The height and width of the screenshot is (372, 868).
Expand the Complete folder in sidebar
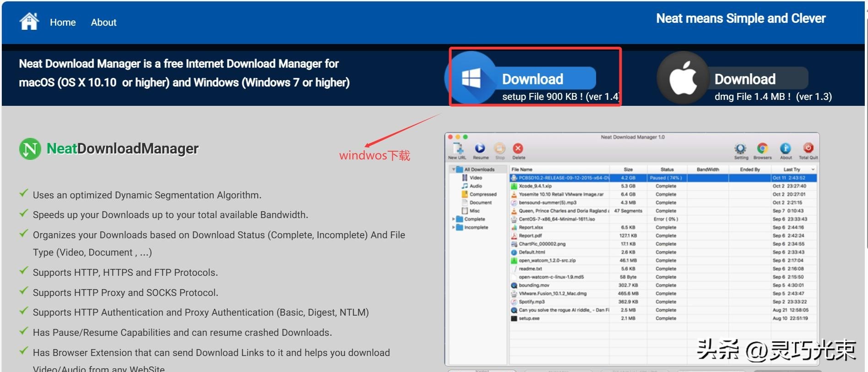[453, 219]
